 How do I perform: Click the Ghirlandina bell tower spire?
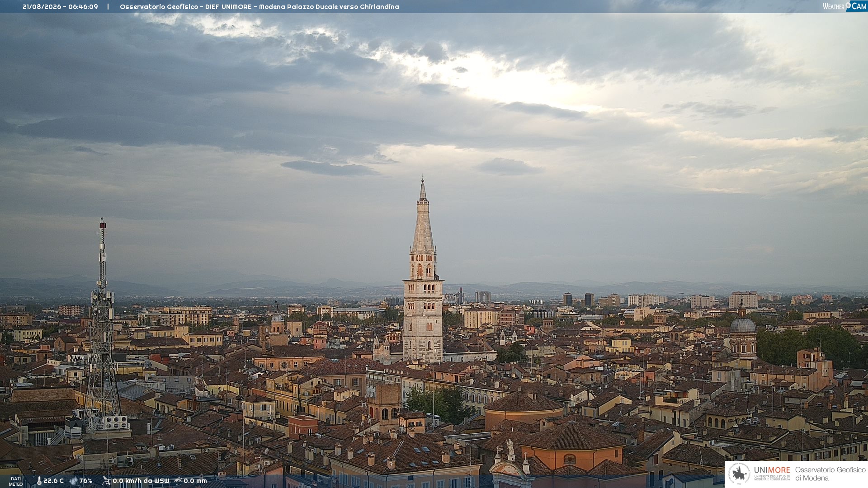(x=423, y=215)
